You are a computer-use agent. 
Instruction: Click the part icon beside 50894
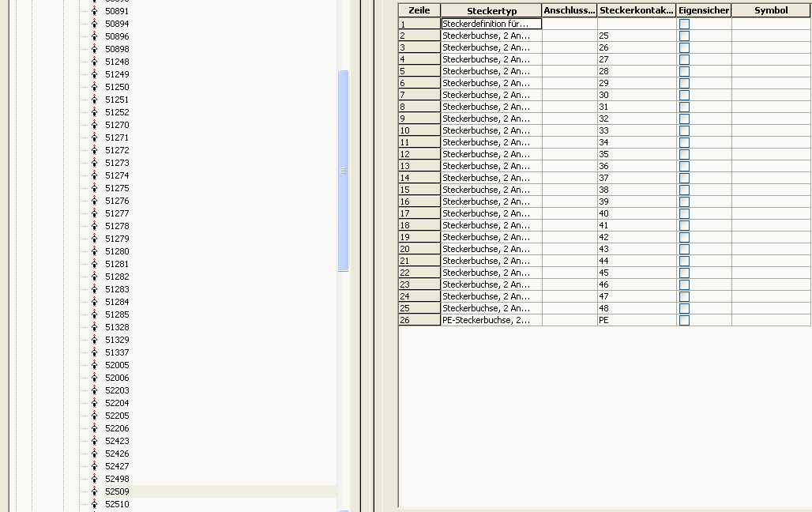click(94, 24)
